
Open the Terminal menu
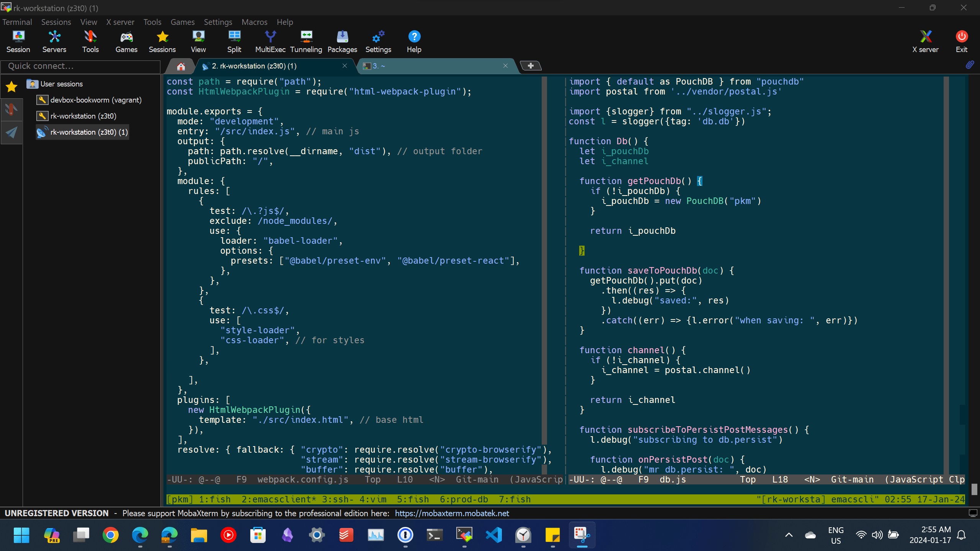[17, 22]
